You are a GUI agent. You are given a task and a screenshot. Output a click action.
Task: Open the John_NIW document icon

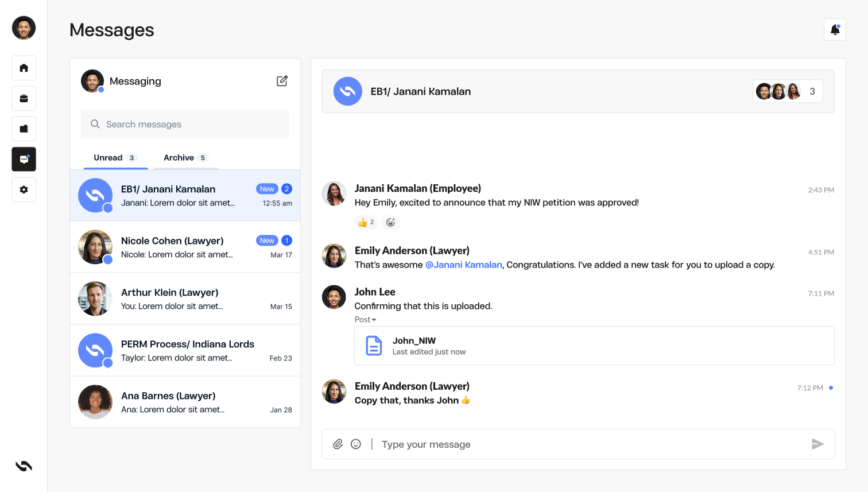(374, 346)
